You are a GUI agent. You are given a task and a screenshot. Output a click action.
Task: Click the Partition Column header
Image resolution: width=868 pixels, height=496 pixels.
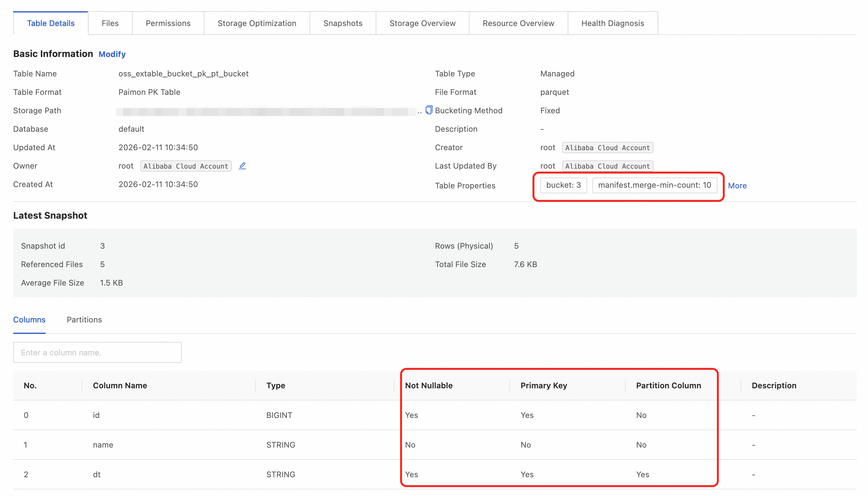pyautogui.click(x=668, y=385)
